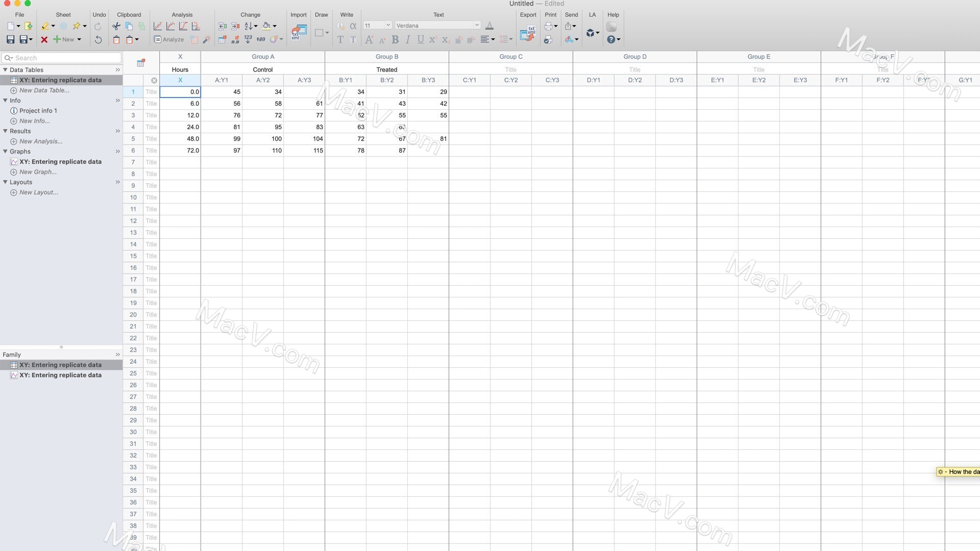Image resolution: width=980 pixels, height=551 pixels.
Task: Run the magic wand formatting tool
Action: pyautogui.click(x=207, y=40)
